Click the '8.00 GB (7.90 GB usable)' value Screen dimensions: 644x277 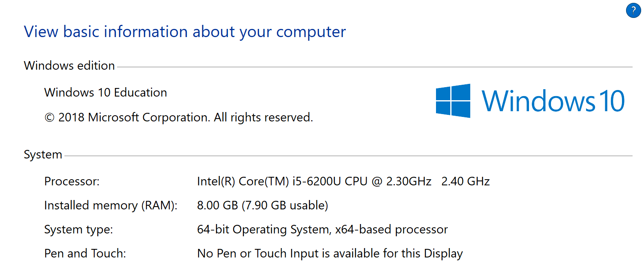click(x=262, y=205)
